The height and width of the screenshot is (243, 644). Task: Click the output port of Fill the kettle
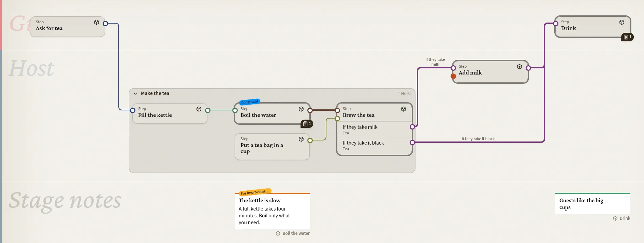pos(208,110)
